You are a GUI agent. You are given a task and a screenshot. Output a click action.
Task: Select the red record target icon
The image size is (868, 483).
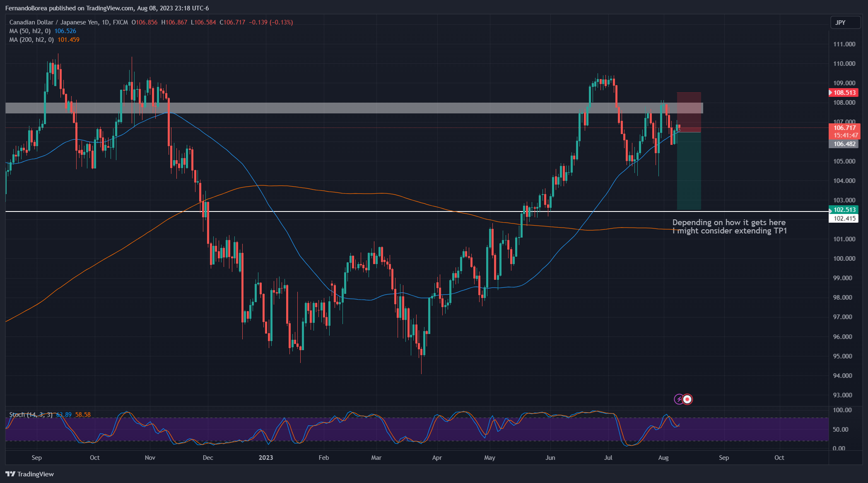pos(687,399)
